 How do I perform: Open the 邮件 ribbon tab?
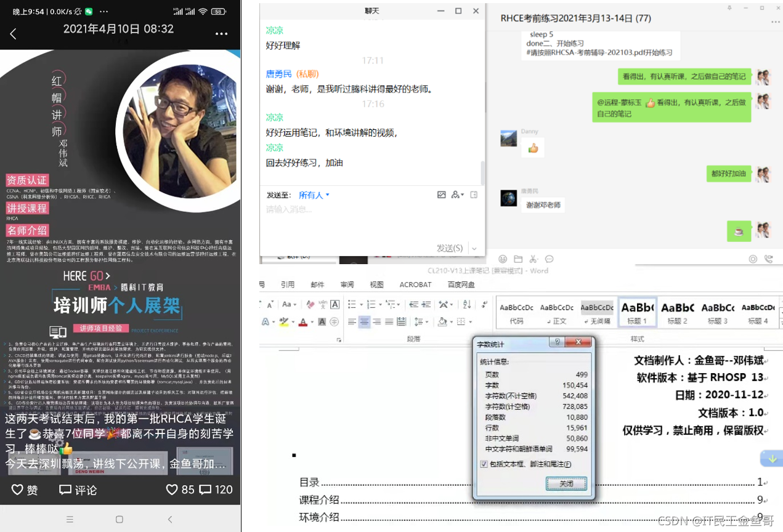(x=317, y=284)
